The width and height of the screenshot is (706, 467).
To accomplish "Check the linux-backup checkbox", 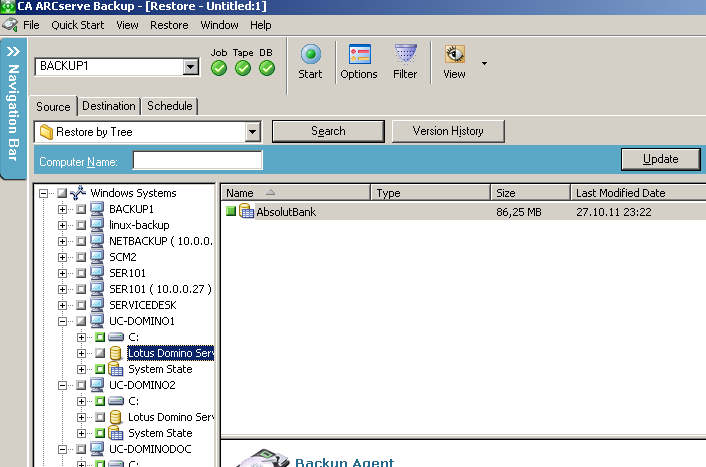I will tap(81, 225).
